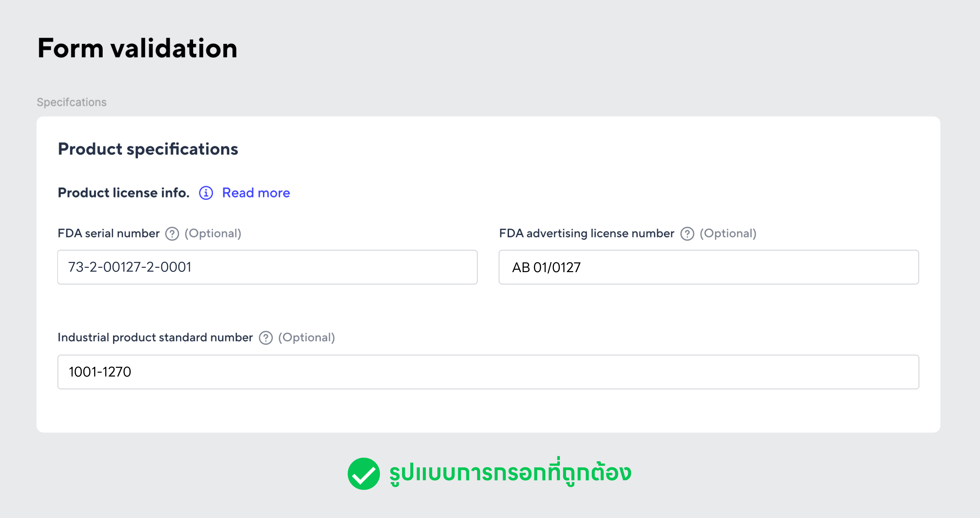
Task: Click (Optional) text beside FDA advertising license
Action: 728,233
